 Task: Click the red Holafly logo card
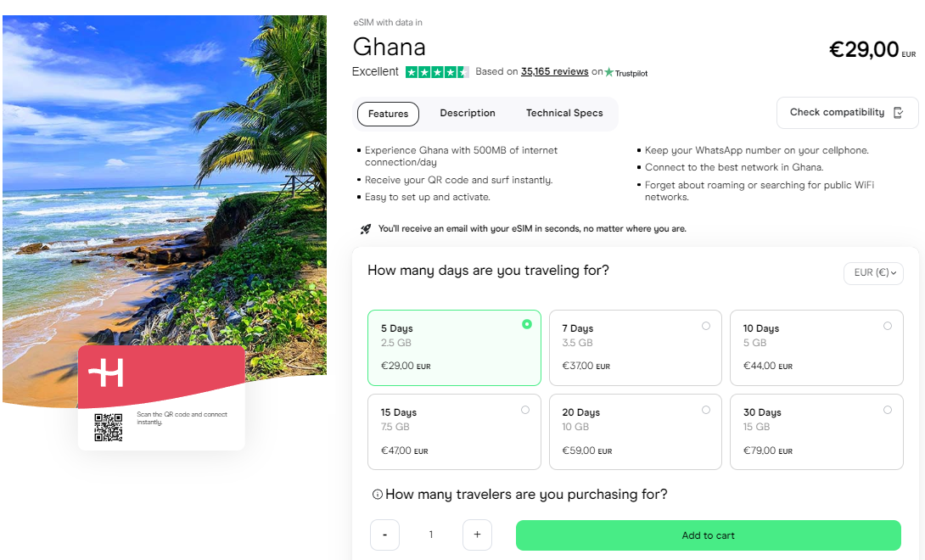161,377
